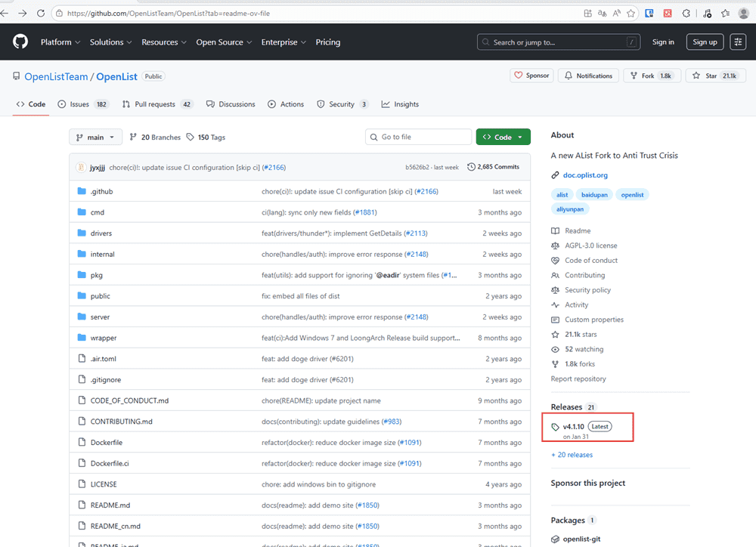Star the OpenList repository

715,76
